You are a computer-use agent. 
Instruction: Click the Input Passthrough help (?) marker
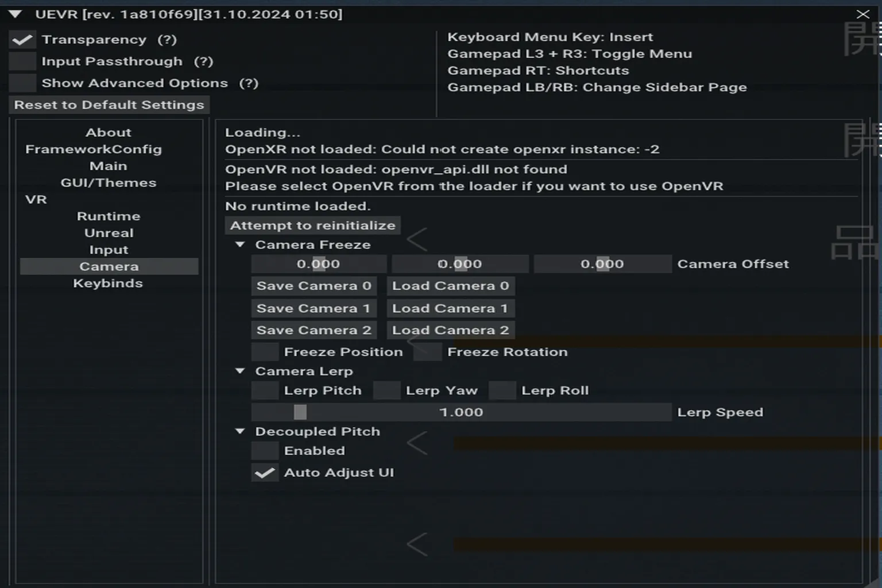pos(203,61)
